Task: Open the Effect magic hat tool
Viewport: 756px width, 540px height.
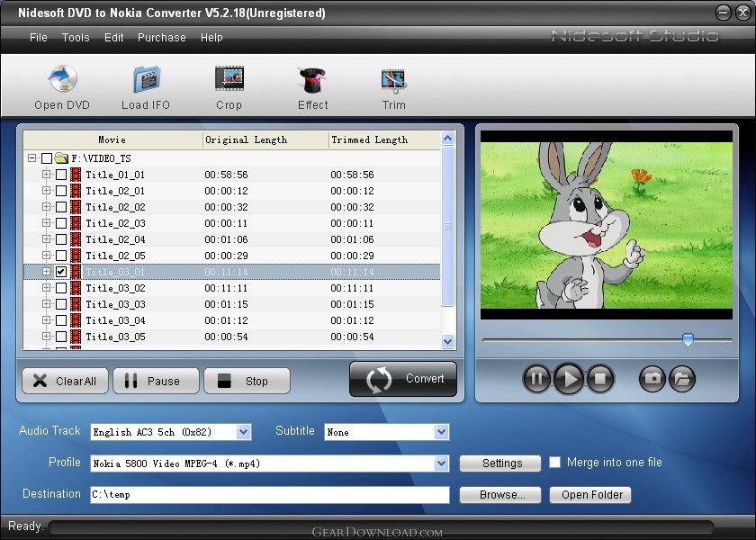Action: [312, 79]
